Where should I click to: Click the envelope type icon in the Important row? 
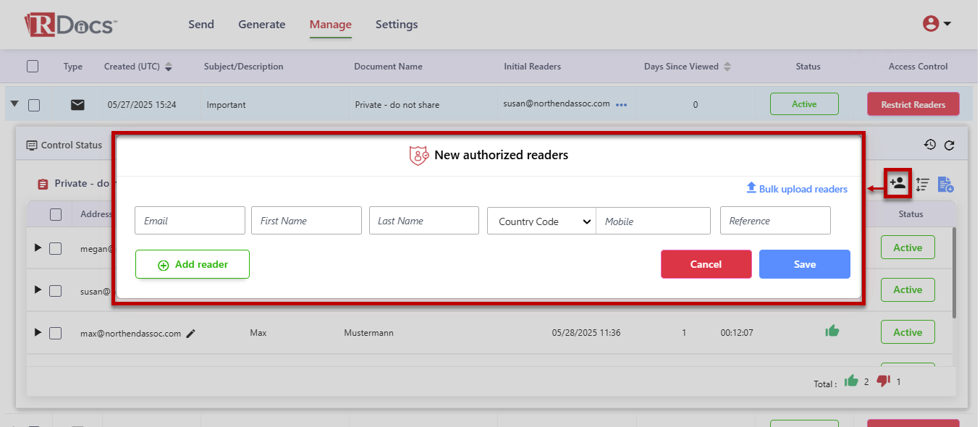[77, 105]
